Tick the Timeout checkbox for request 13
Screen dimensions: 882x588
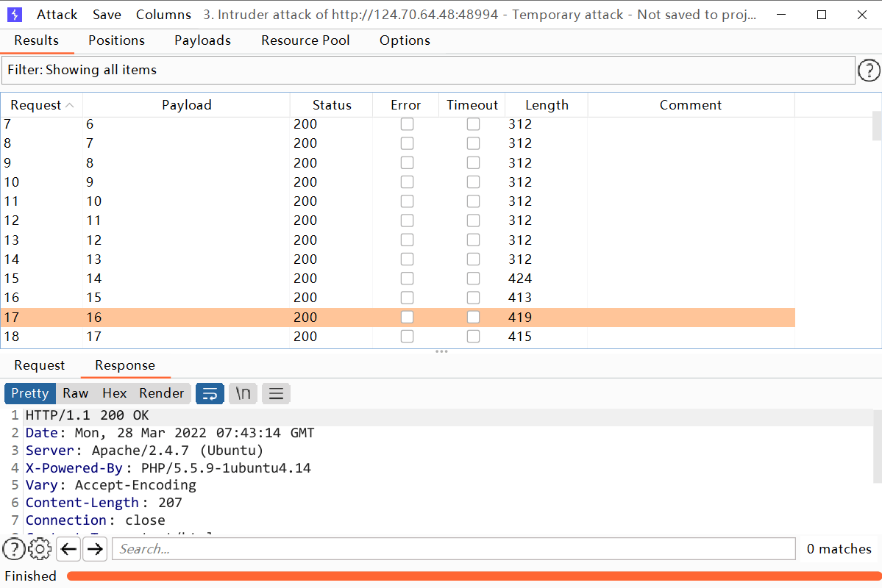coord(474,240)
